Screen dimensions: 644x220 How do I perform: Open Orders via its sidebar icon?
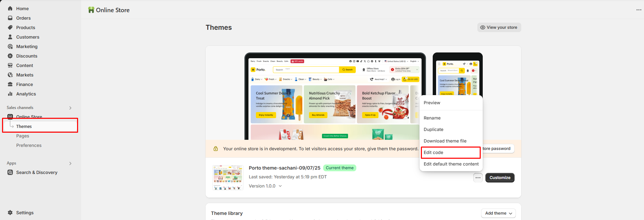click(10, 18)
